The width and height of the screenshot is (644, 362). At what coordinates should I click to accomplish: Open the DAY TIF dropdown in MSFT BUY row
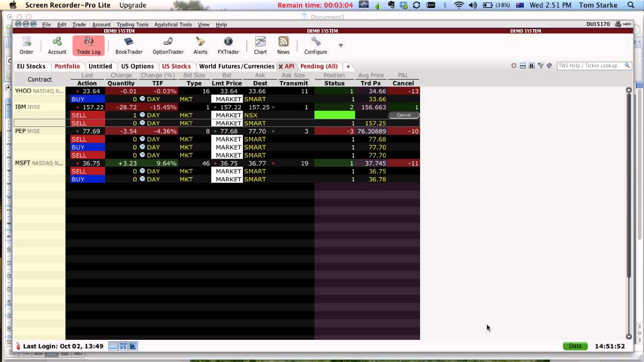click(142, 179)
